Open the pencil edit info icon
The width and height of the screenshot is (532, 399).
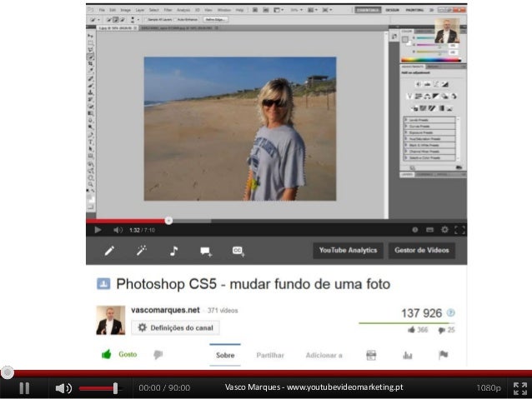(x=109, y=251)
